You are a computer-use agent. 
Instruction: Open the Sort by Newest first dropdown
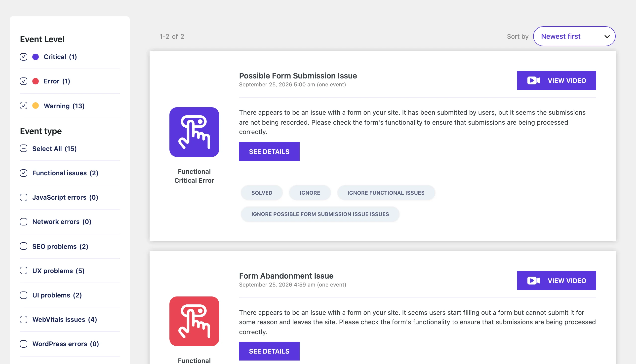point(574,36)
